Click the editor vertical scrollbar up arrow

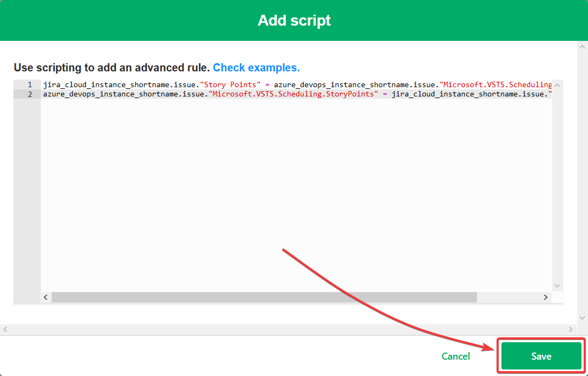coord(557,85)
